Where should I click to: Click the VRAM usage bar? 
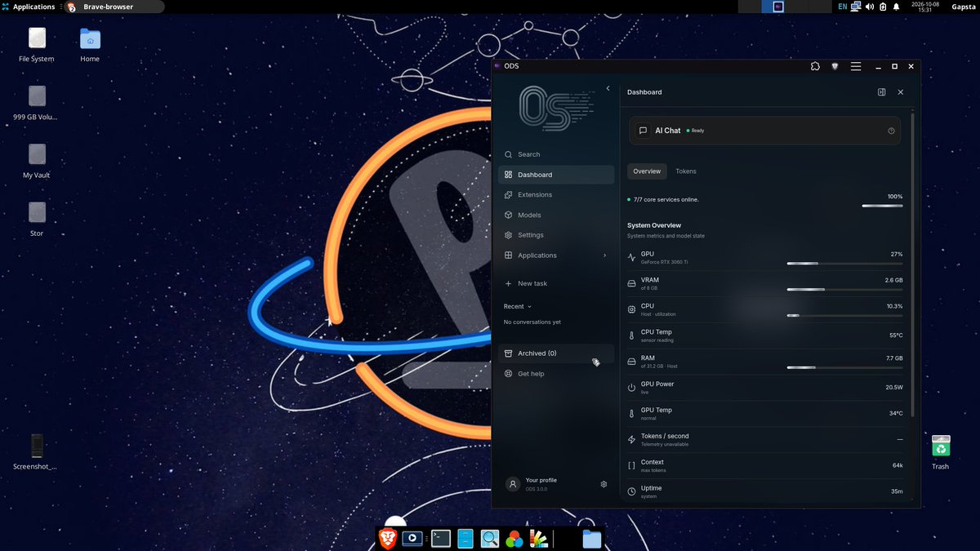click(844, 290)
